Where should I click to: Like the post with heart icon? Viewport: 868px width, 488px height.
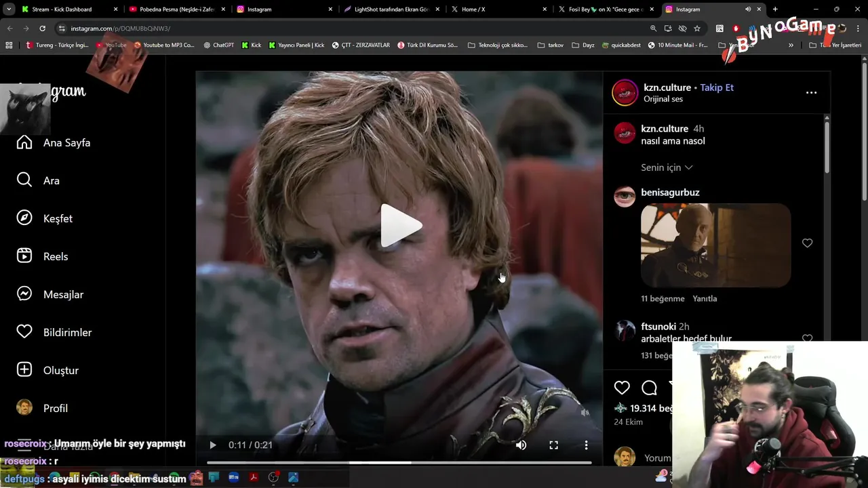point(622,387)
